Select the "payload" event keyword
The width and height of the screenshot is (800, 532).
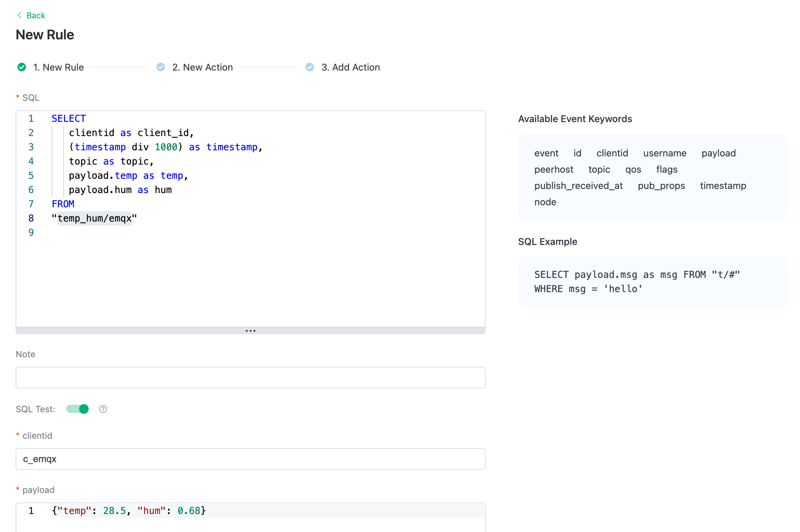(x=719, y=153)
